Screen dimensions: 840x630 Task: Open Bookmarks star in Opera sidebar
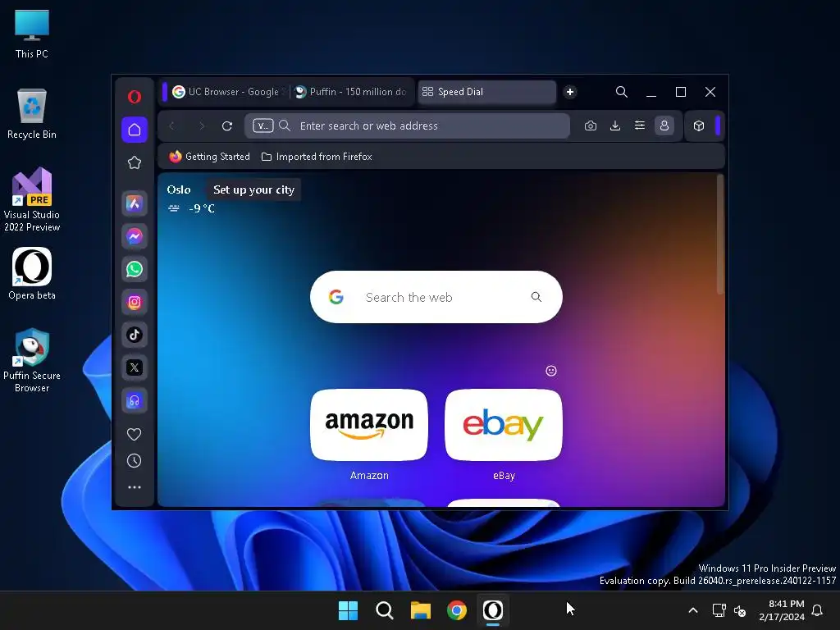[135, 162]
